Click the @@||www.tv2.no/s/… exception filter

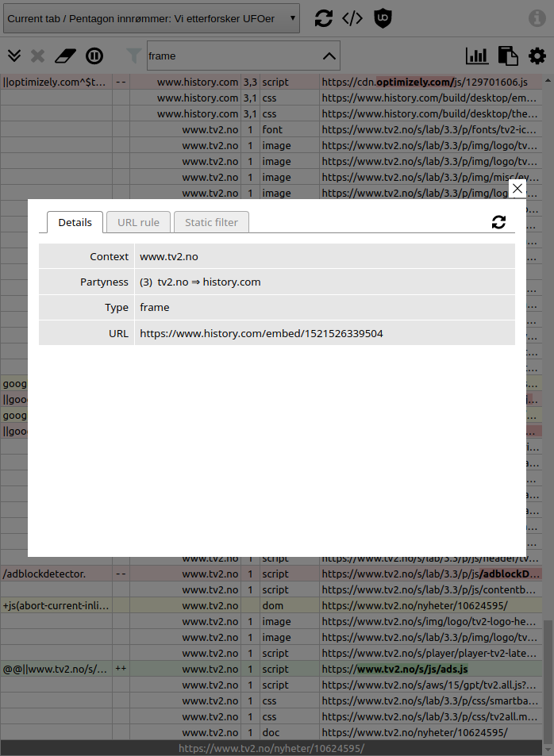(56, 670)
